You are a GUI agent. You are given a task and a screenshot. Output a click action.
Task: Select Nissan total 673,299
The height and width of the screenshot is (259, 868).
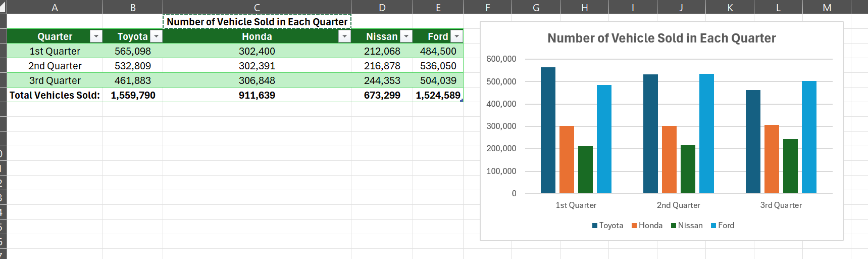click(382, 95)
